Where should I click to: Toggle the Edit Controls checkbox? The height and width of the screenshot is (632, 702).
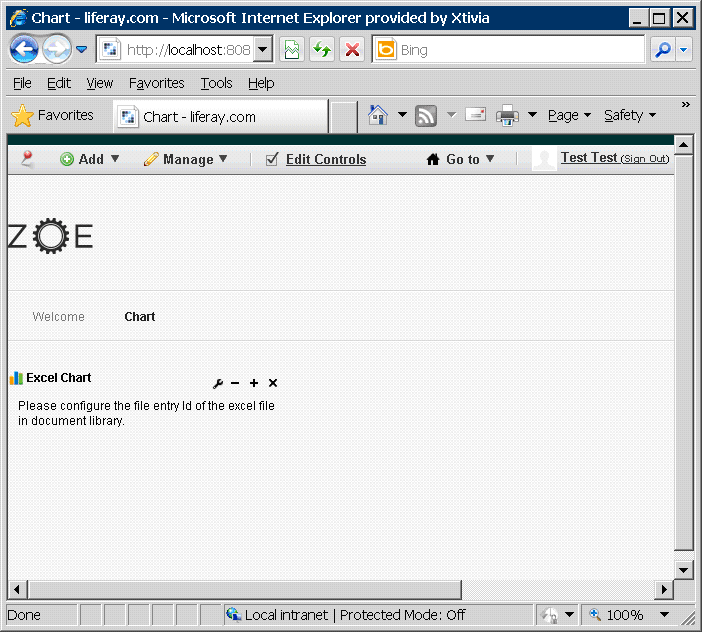click(x=272, y=159)
